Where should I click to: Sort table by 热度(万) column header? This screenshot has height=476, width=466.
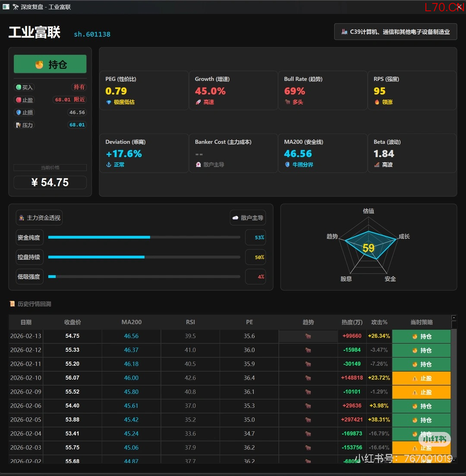pos(352,322)
